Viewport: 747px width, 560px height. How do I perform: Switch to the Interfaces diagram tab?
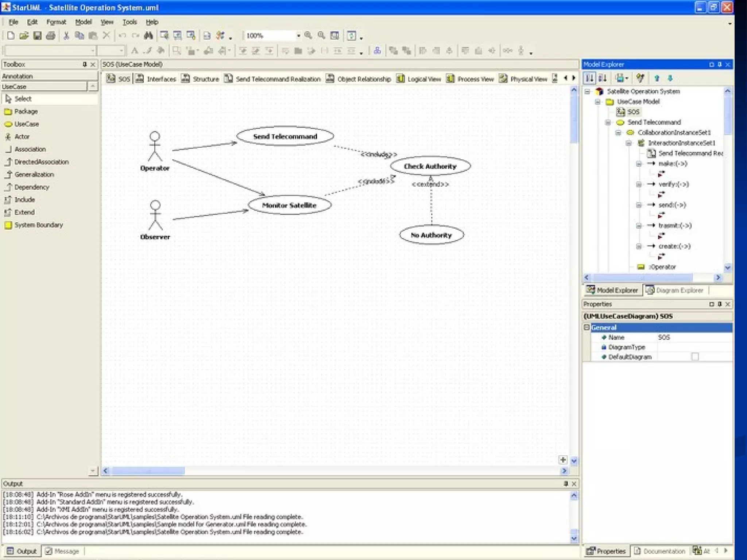click(156, 79)
